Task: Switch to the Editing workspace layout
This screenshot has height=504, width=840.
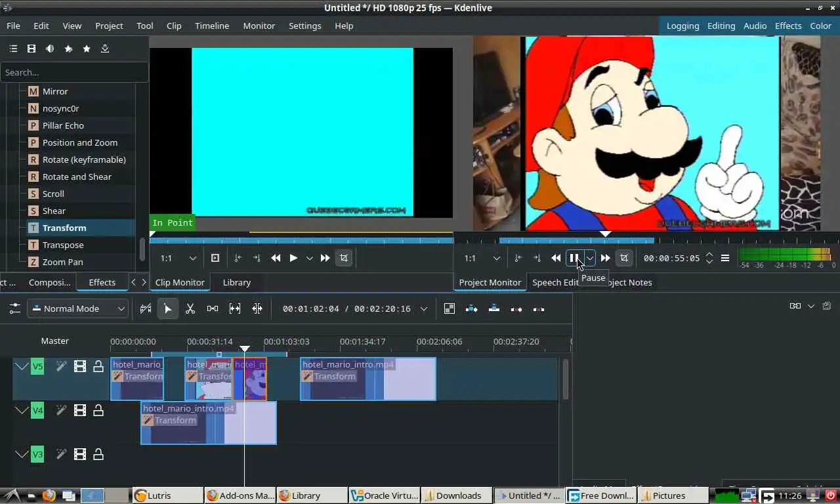Action: tap(721, 26)
